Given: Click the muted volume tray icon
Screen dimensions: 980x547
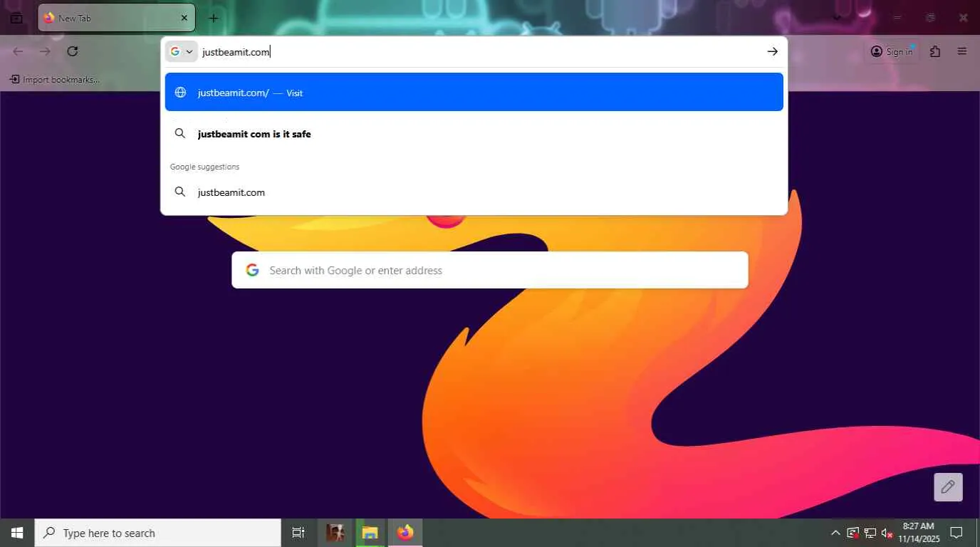Looking at the screenshot, I should [x=887, y=533].
